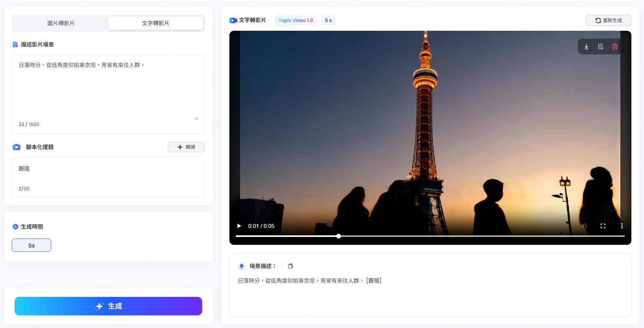
Task: Select the 5s generation time
Action: point(32,245)
